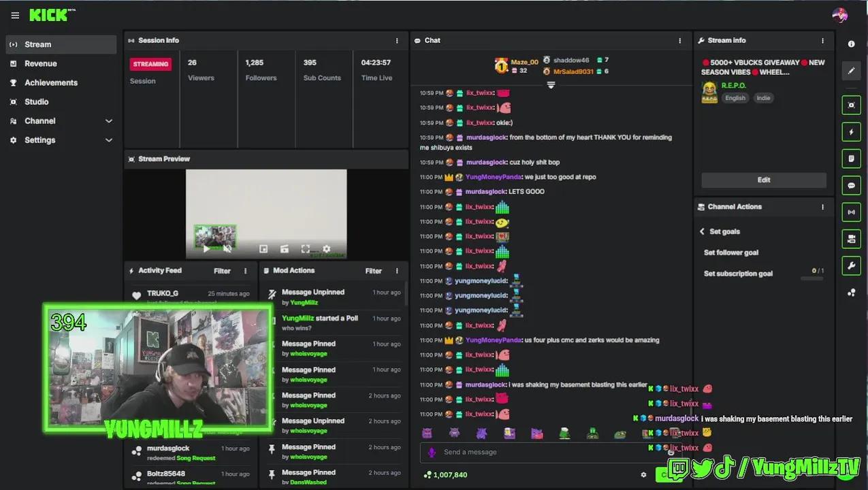Play the stream preview video

[206, 249]
